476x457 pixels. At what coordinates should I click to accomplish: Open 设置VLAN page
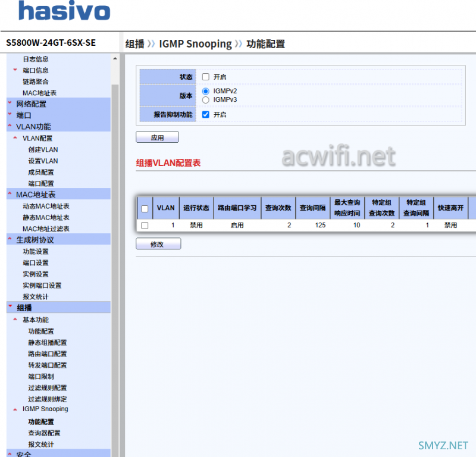click(43, 161)
